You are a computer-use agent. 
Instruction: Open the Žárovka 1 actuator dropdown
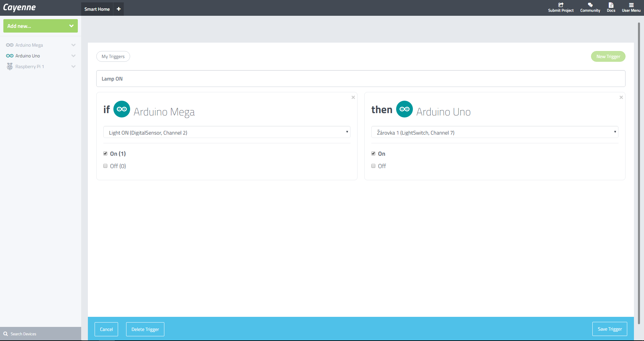click(x=495, y=132)
